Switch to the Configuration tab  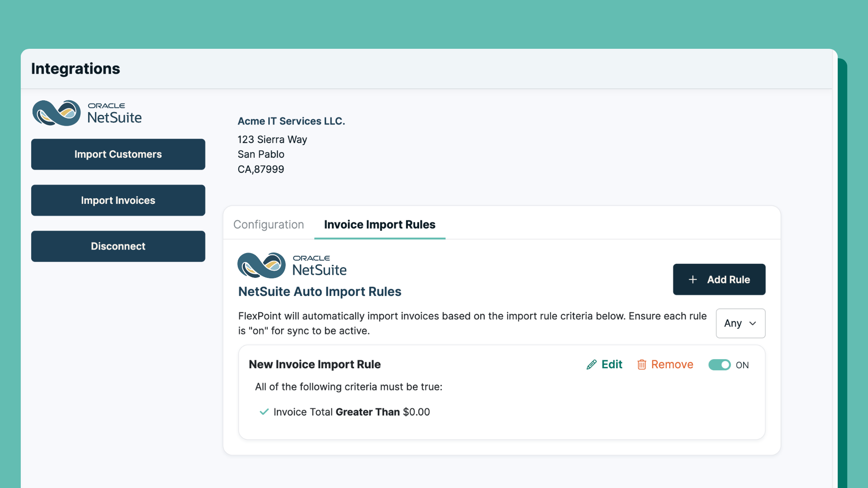(x=269, y=225)
